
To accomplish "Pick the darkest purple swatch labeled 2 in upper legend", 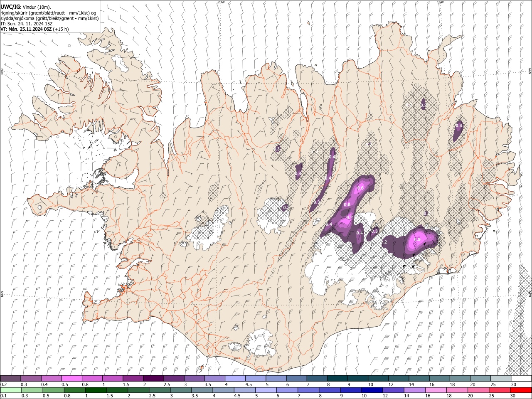I will click(x=153, y=379).
